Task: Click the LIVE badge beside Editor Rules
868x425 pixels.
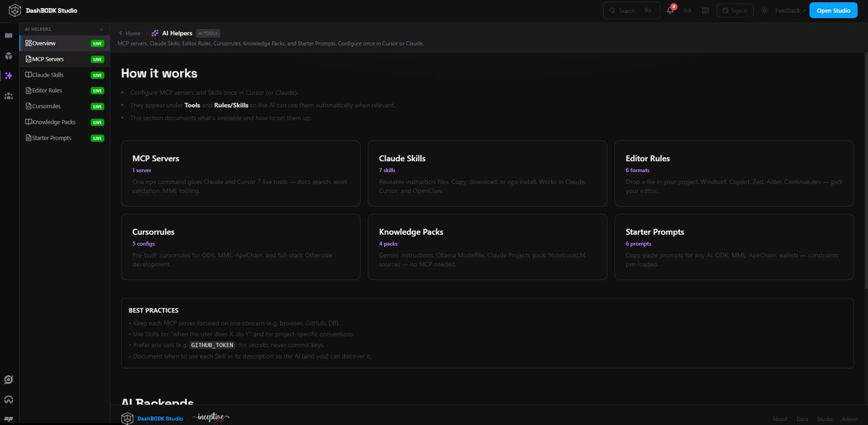Action: point(97,91)
